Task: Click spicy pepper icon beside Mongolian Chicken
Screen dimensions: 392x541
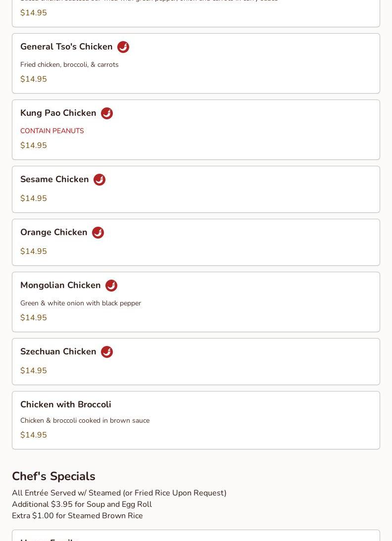Action: point(111,286)
